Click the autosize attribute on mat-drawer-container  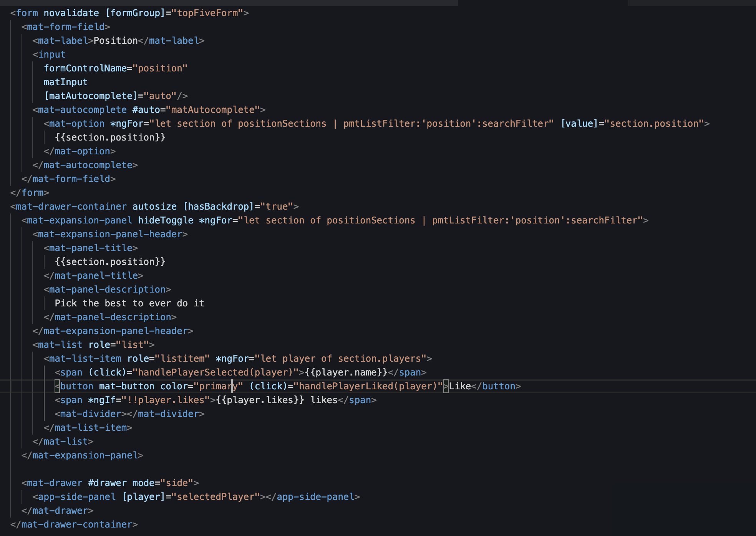pyautogui.click(x=154, y=207)
